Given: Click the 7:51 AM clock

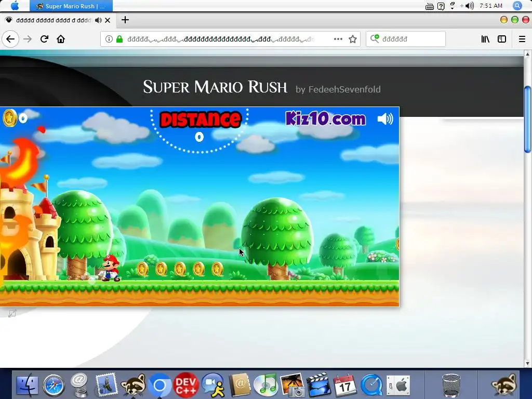Looking at the screenshot, I should click(491, 6).
